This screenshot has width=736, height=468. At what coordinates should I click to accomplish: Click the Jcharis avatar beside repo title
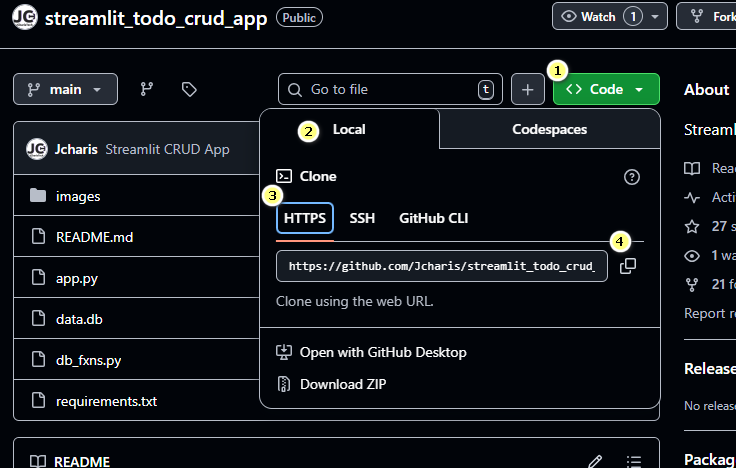25,17
